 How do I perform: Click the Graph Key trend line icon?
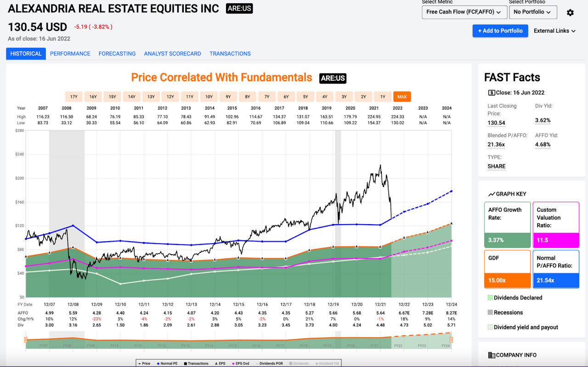point(492,194)
